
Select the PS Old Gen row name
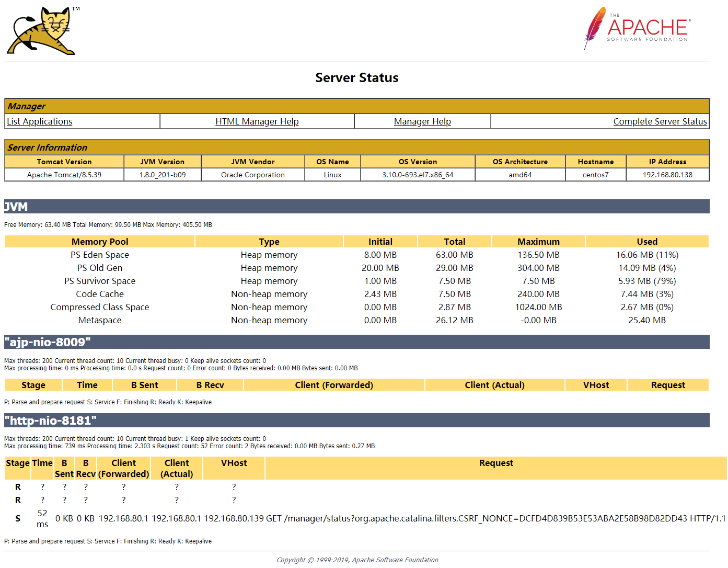pos(100,268)
